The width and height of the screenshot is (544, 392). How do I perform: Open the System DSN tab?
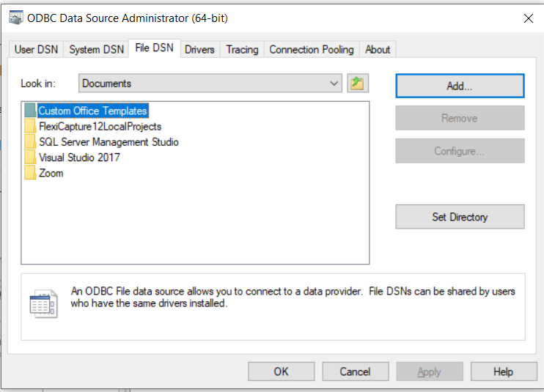[x=96, y=50]
